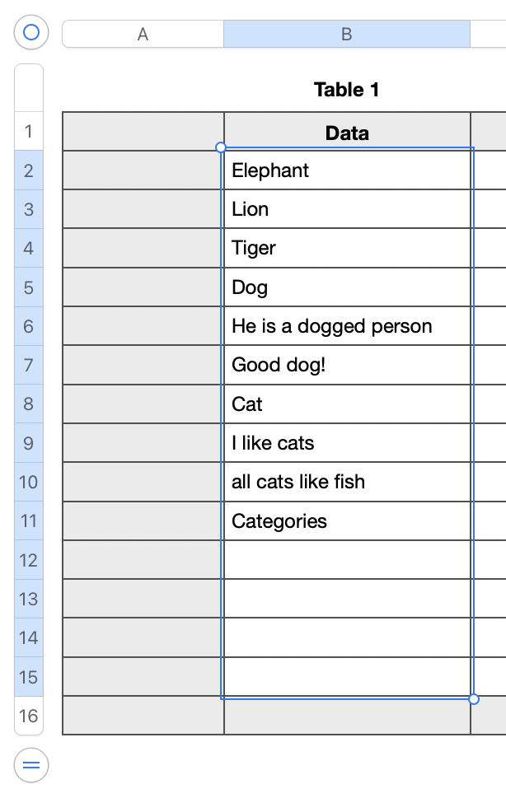Click the add-row handle with equals icon
This screenshot has width=506, height=812.
point(31,766)
